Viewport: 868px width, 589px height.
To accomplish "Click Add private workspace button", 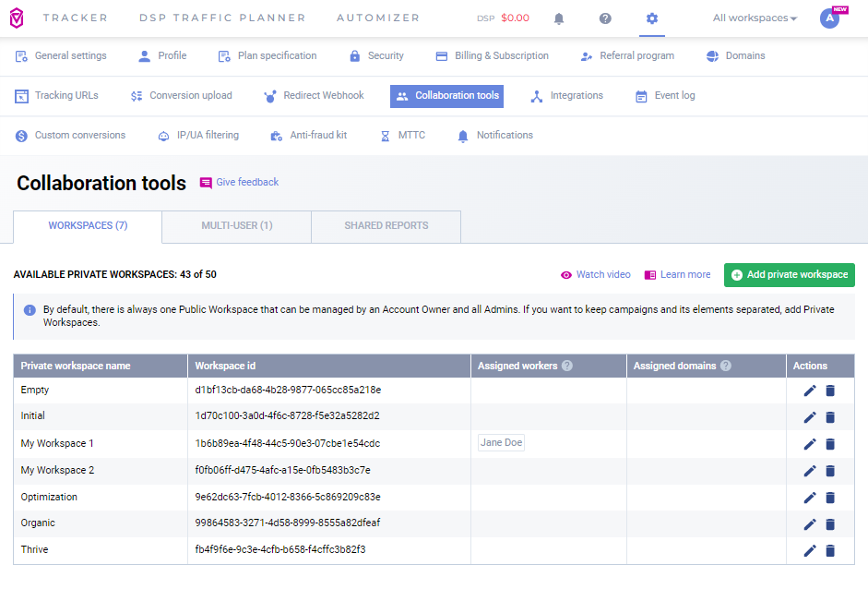I will click(789, 275).
